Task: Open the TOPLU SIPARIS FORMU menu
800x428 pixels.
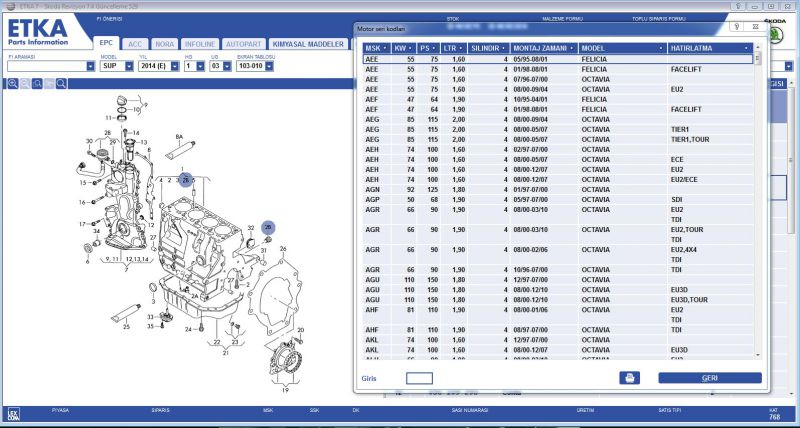Action: point(659,19)
